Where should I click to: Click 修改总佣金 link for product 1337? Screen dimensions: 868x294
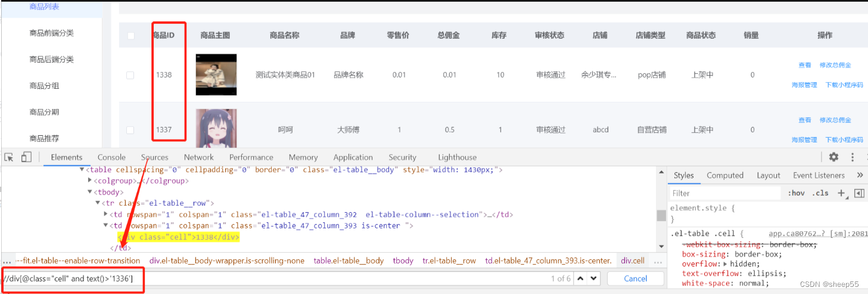pyautogui.click(x=835, y=120)
